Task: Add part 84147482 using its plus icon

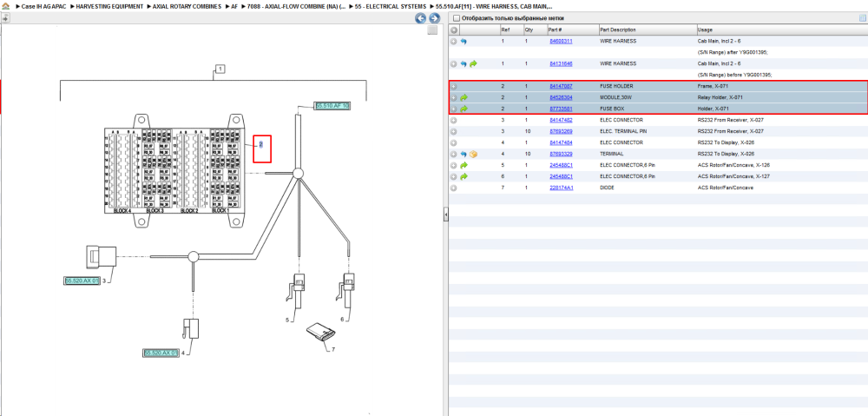Action: 454,120
